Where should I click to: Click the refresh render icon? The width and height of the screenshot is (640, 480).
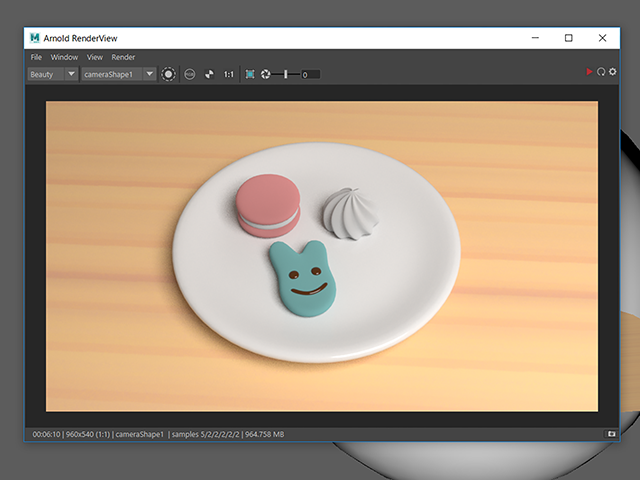click(x=601, y=72)
